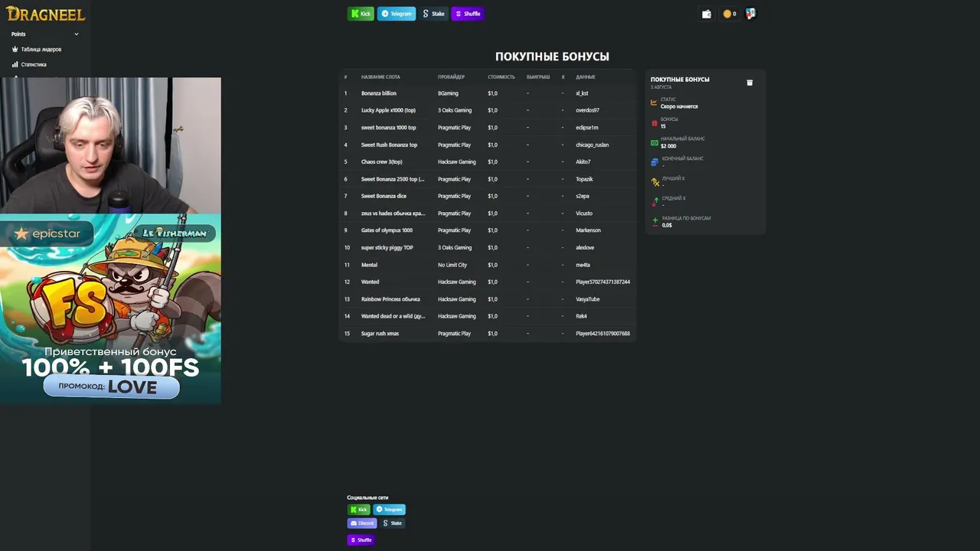Click the Стоимость column header
This screenshot has width=980, height=551.
(x=501, y=77)
